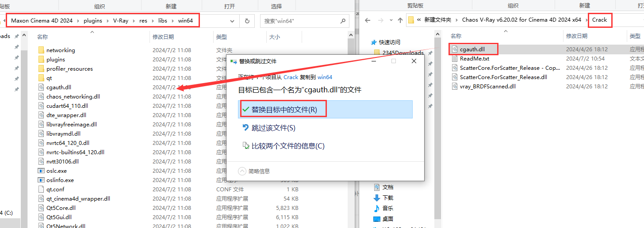Click the refresh icon beside the address bar
Image resolution: width=644 pixels, height=228 pixels.
pyautogui.click(x=247, y=21)
